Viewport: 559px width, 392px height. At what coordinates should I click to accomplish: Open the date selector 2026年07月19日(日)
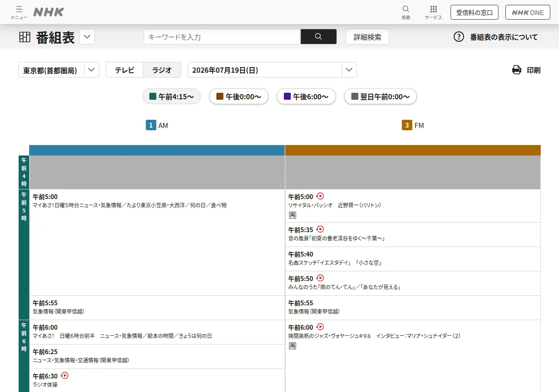click(272, 70)
